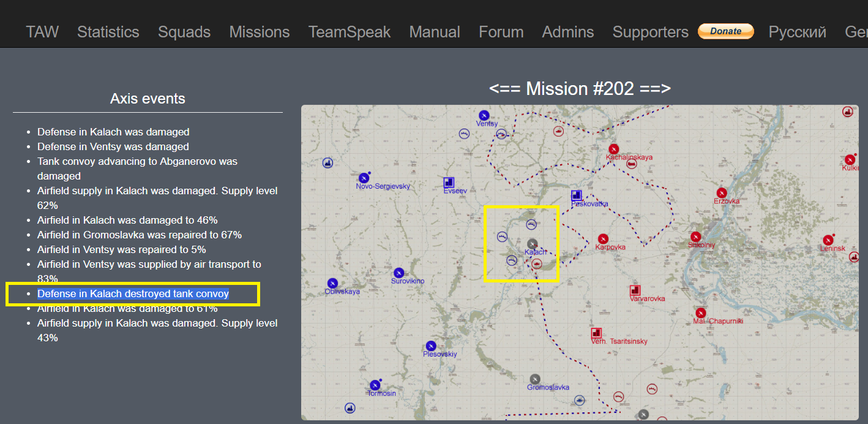Click 'Defense in Kalach destroyed tank convoy' event
The image size is (868, 424).
click(x=133, y=293)
